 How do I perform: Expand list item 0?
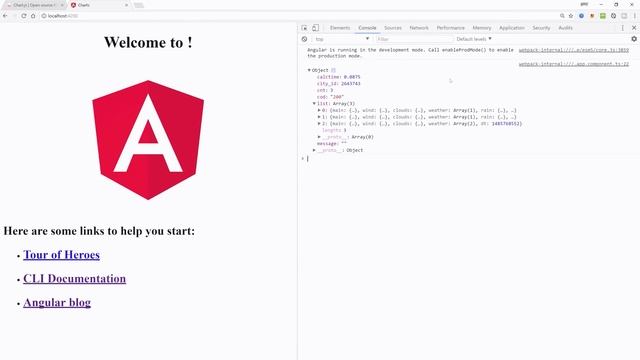tap(319, 110)
